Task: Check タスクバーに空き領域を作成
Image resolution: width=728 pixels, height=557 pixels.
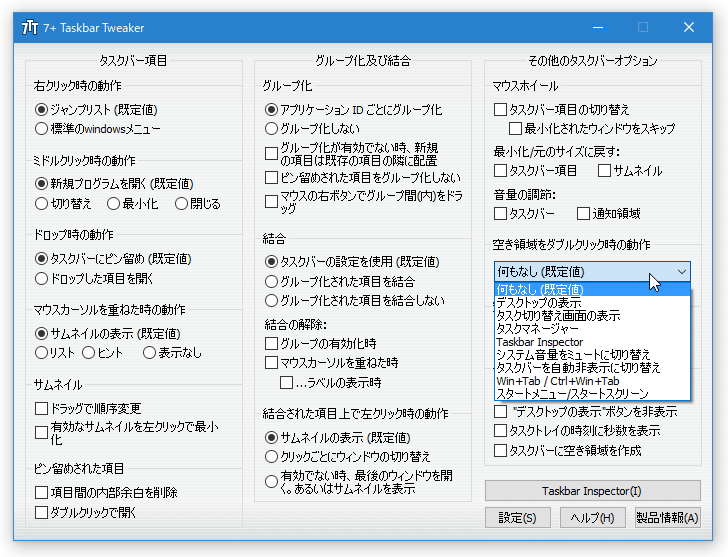Action: pos(500,450)
